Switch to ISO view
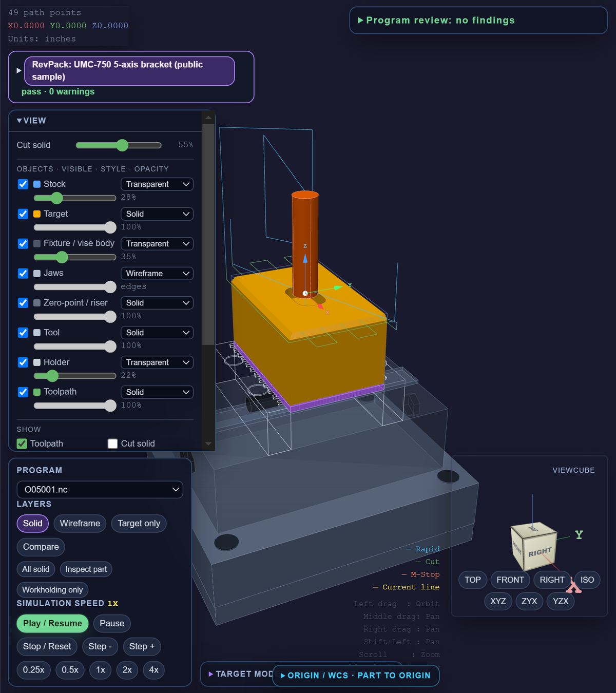616x693 pixels. [x=587, y=580]
